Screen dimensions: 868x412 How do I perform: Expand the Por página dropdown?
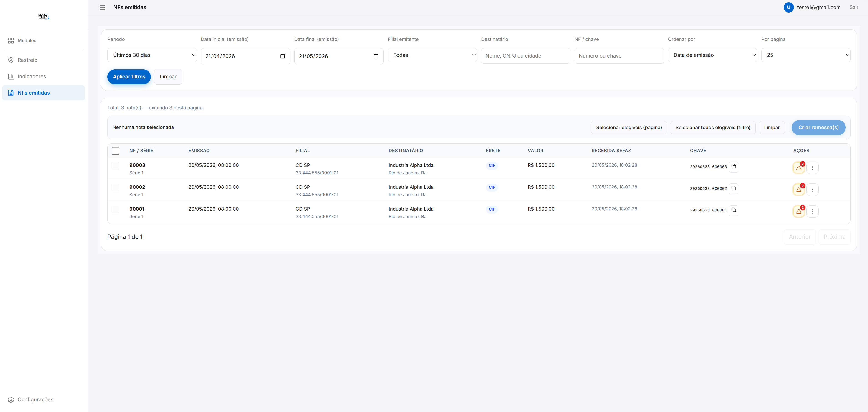(806, 55)
